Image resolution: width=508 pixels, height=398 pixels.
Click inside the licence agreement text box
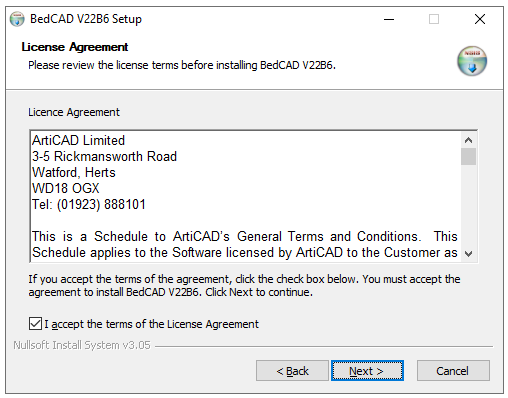point(246,196)
